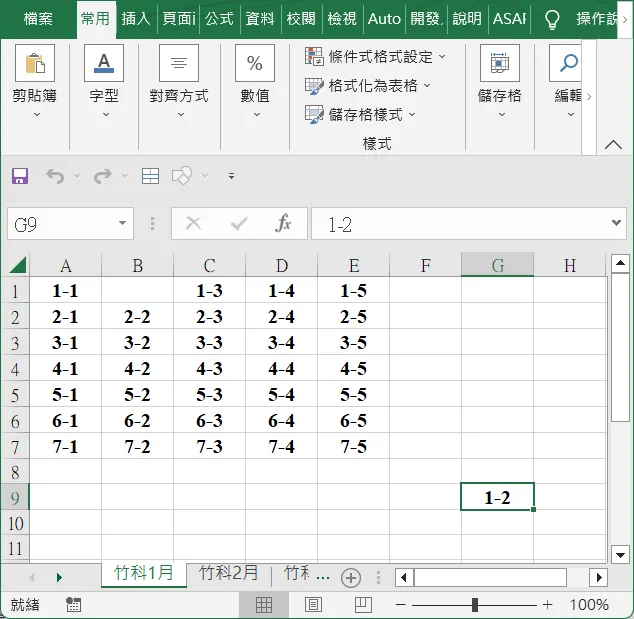Screen dimensions: 634x619
Task: Open the 剪貼簿 clipboard group icon
Action: 34,64
